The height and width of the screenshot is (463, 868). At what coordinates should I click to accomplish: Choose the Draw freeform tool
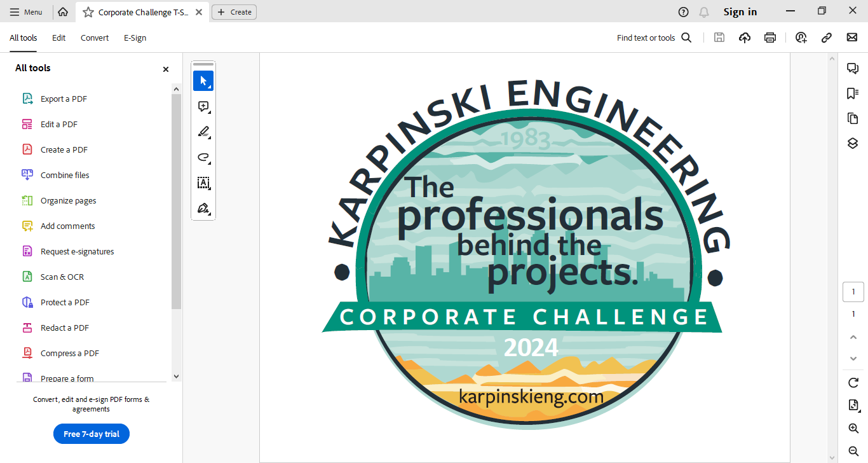coord(203,157)
